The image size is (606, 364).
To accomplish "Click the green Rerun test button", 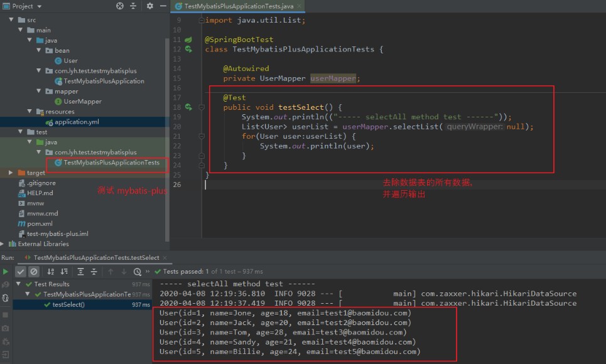I will [6, 272].
